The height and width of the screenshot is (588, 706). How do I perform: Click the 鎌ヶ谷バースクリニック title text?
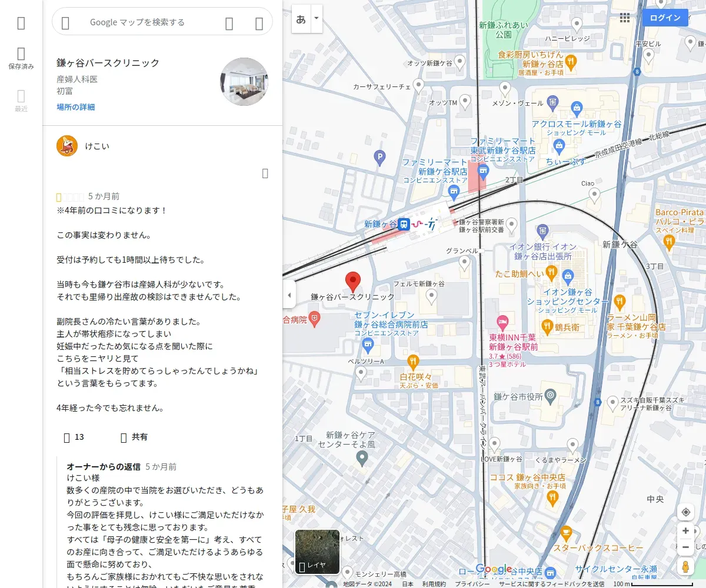[x=108, y=63]
